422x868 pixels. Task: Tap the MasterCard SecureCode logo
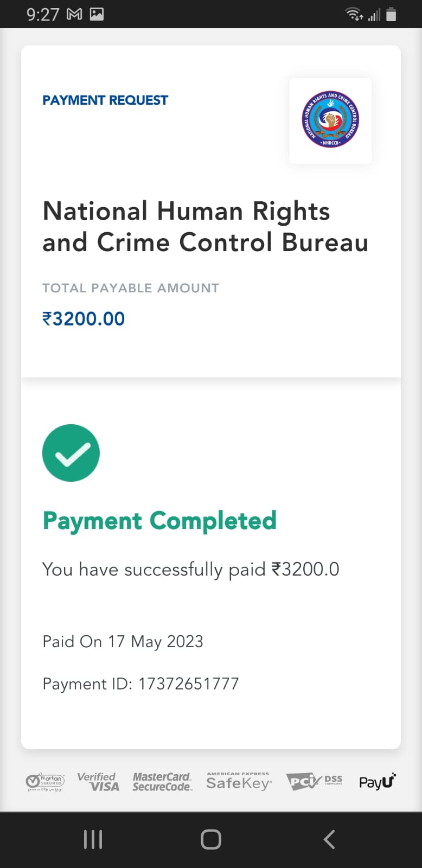162,782
